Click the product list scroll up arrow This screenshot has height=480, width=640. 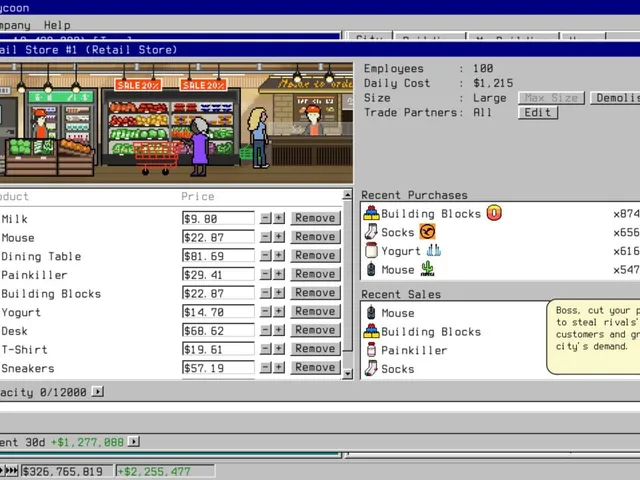pos(347,194)
